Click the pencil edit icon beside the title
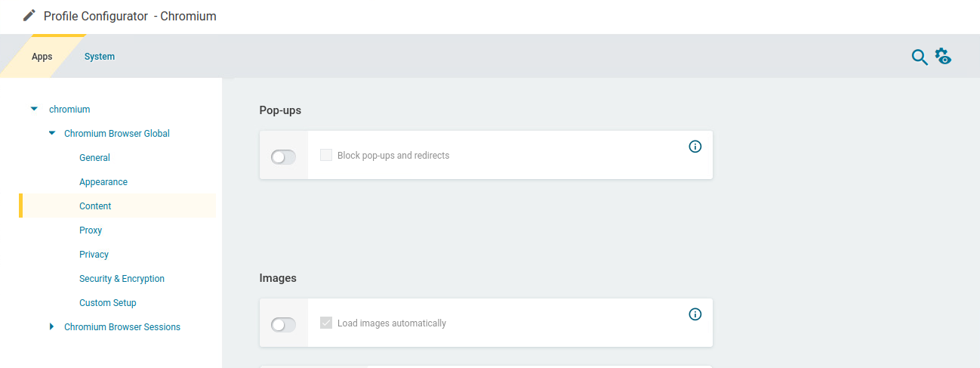Viewport: 980px width, 368px height. point(29,16)
